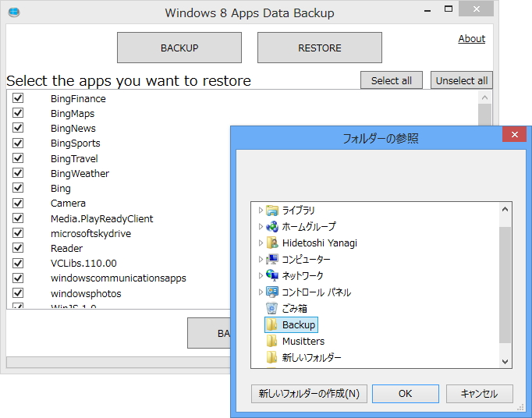The height and width of the screenshot is (418, 532).
Task: Click the Reader list entry text
Action: [66, 248]
